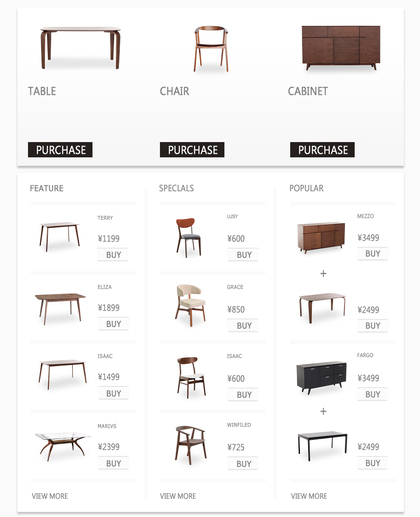Buy the Lusy chair priced ¥600
This screenshot has width=420, height=517.
coord(243,255)
